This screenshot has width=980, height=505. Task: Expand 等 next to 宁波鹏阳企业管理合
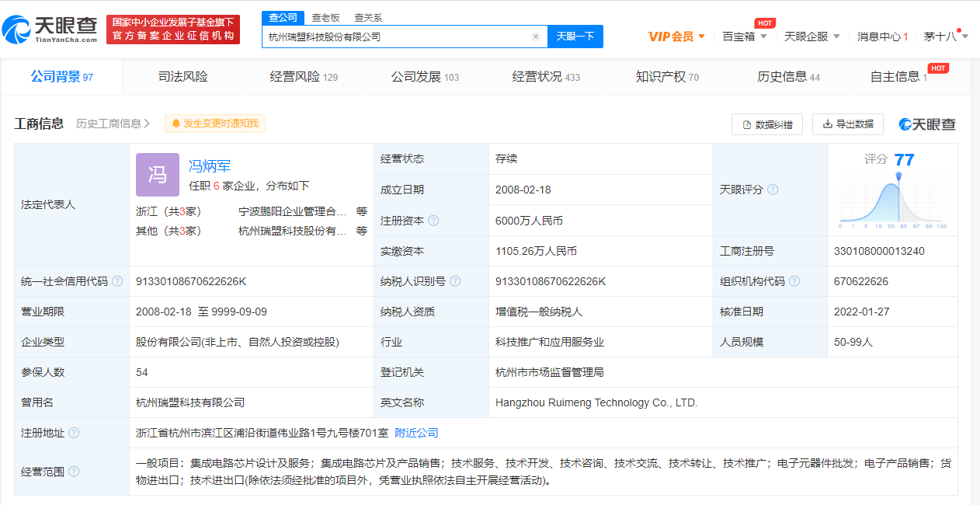[x=362, y=211]
